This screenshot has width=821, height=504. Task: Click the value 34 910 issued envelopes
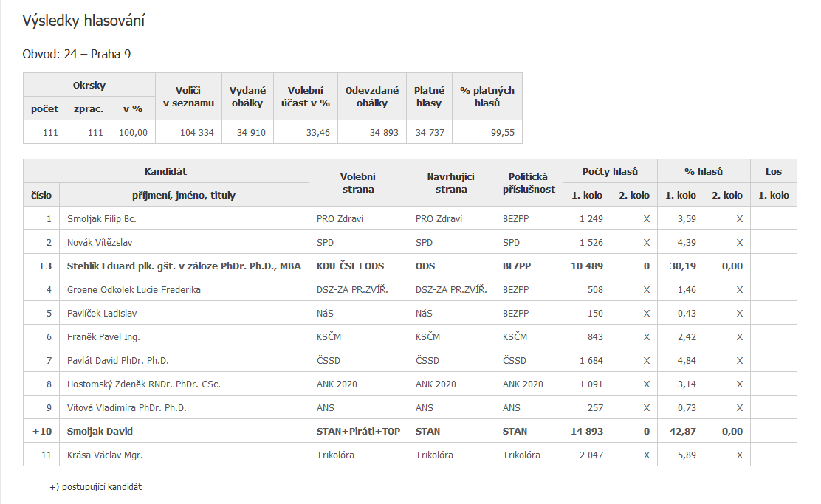251,132
